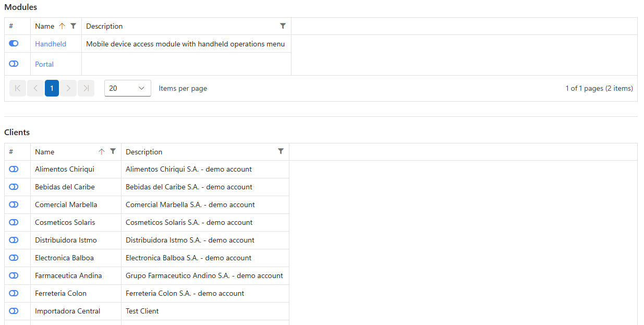
Task: Click the Description header label in Clients table
Action: pos(144,152)
